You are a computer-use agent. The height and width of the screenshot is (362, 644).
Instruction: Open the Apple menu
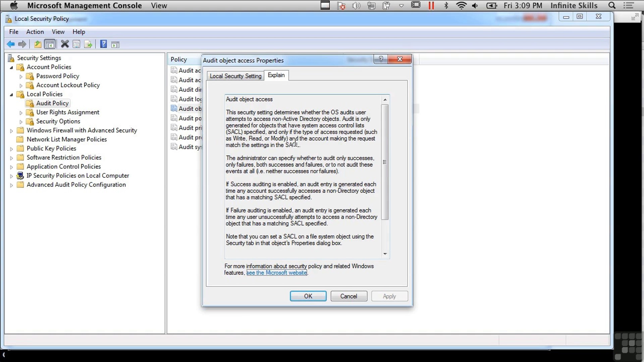(x=14, y=5)
